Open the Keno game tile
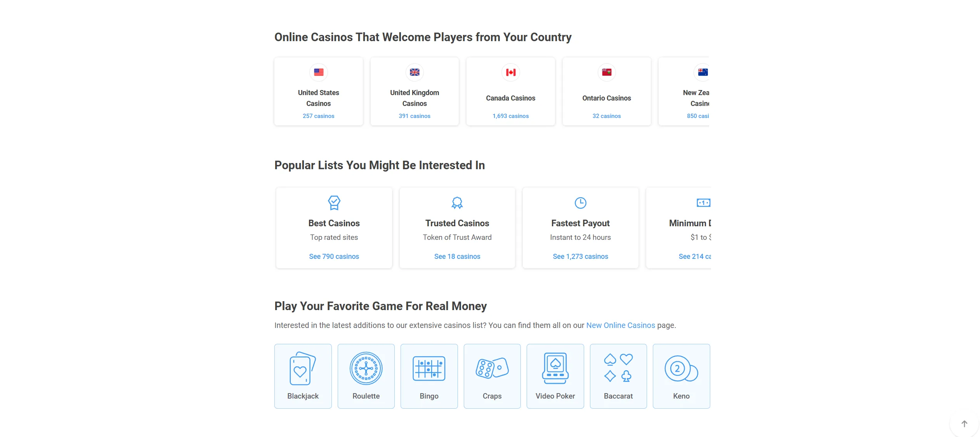 coord(682,376)
